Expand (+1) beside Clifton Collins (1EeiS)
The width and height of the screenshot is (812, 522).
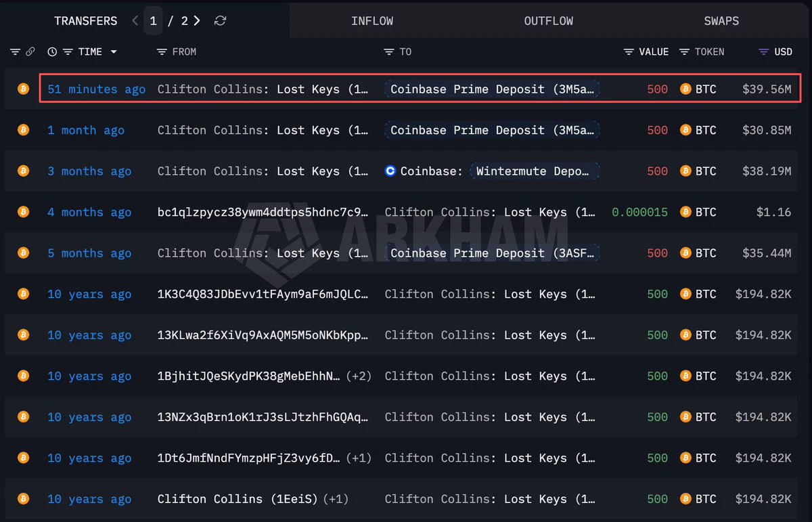pos(336,499)
